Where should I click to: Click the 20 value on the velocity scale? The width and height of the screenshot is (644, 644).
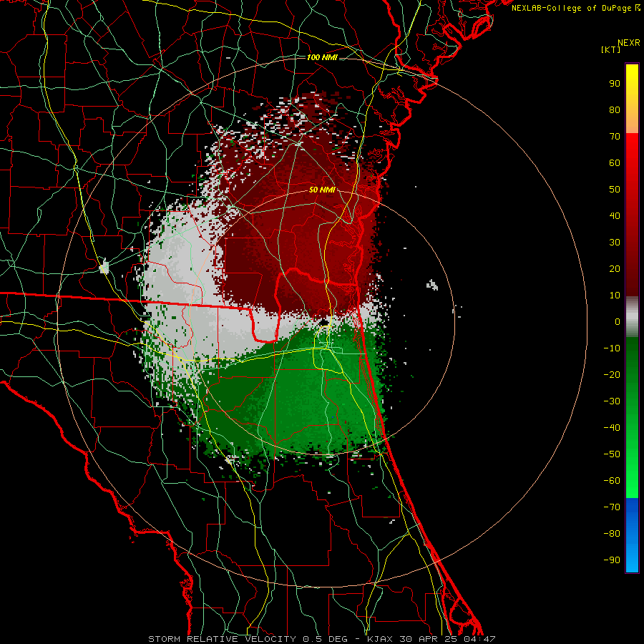(615, 268)
